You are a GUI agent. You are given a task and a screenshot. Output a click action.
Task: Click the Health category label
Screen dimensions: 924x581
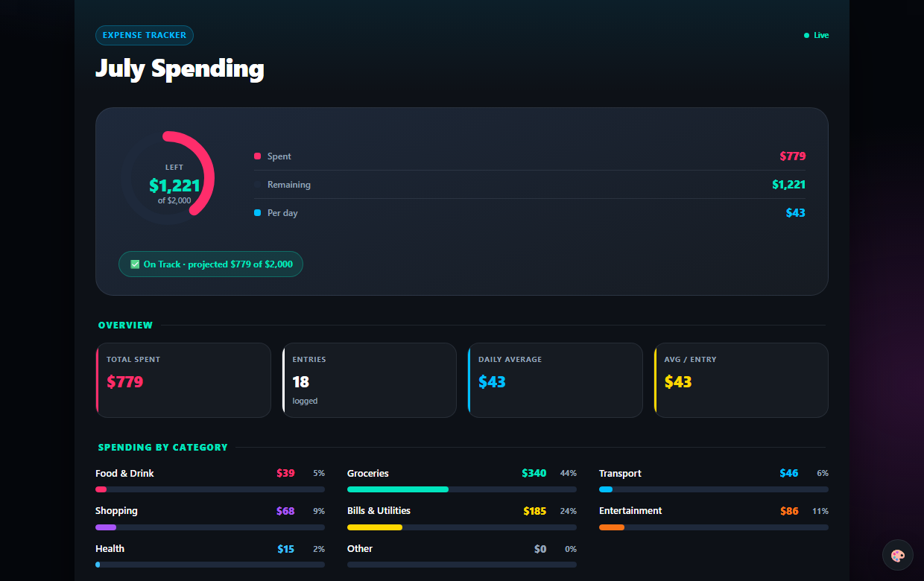110,549
